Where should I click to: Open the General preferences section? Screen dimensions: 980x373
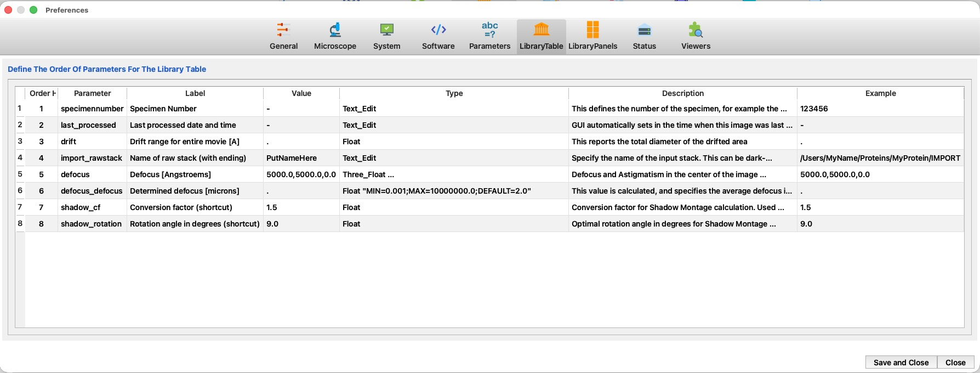[x=283, y=36]
